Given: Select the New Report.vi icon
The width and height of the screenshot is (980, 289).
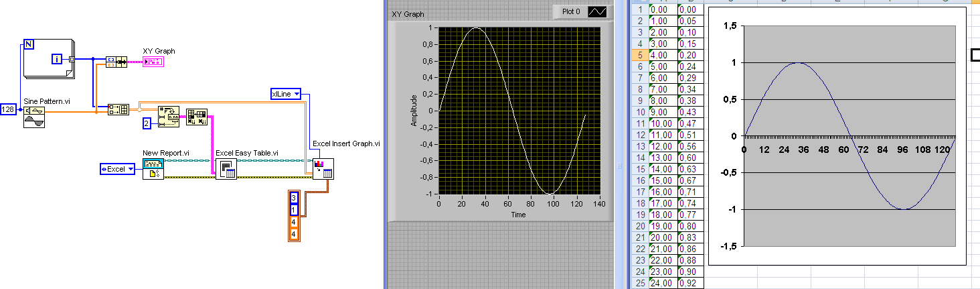Looking at the screenshot, I should click(x=153, y=169).
